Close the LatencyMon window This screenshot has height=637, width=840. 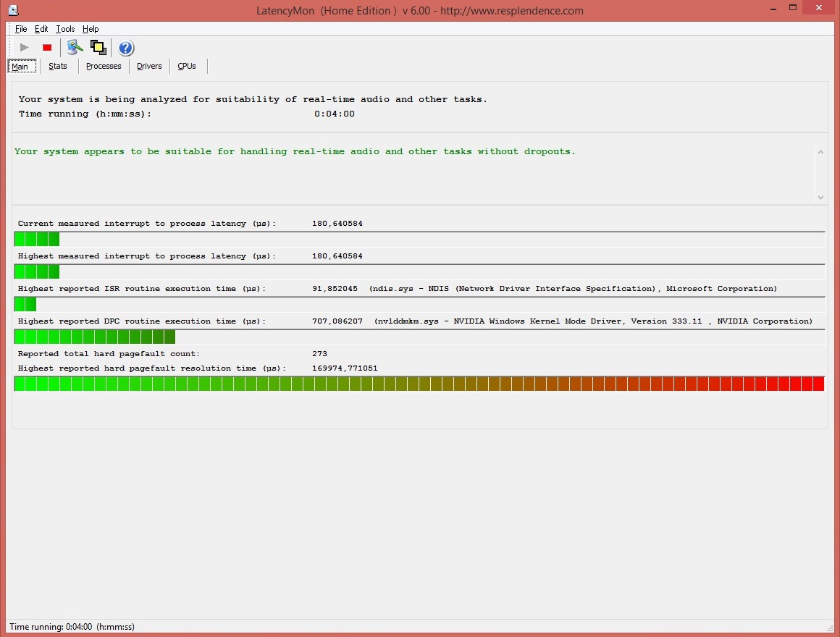(818, 8)
